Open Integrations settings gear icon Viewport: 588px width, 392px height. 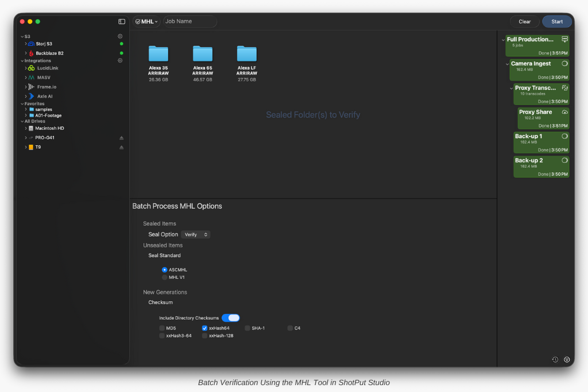click(x=120, y=60)
